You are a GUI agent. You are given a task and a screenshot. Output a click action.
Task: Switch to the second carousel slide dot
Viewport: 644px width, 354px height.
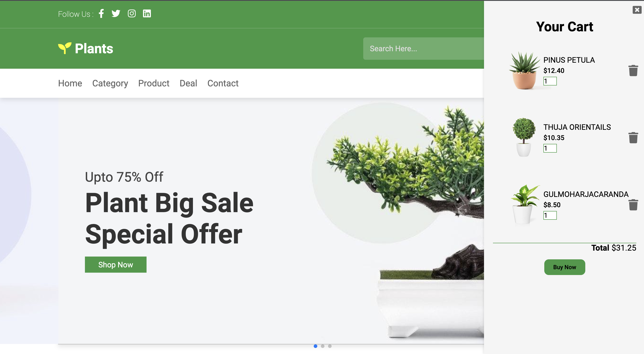[x=323, y=346]
